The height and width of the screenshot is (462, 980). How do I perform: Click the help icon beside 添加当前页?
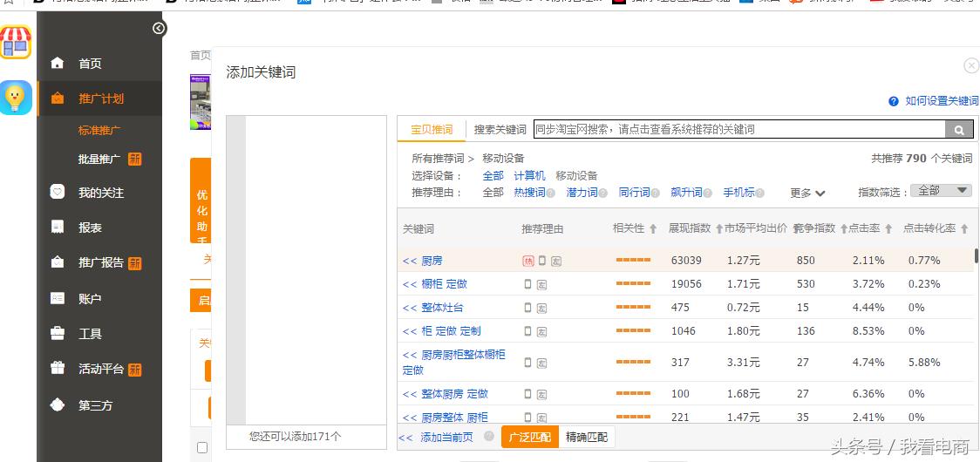click(x=489, y=436)
